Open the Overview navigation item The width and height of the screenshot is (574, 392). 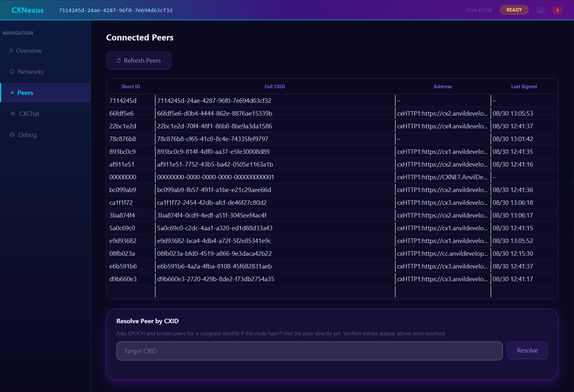(46, 51)
